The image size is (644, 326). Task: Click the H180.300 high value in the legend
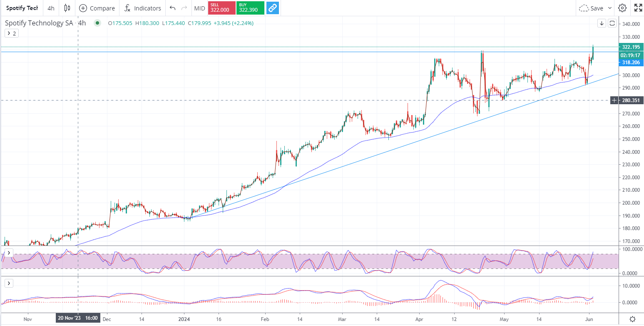(147, 23)
